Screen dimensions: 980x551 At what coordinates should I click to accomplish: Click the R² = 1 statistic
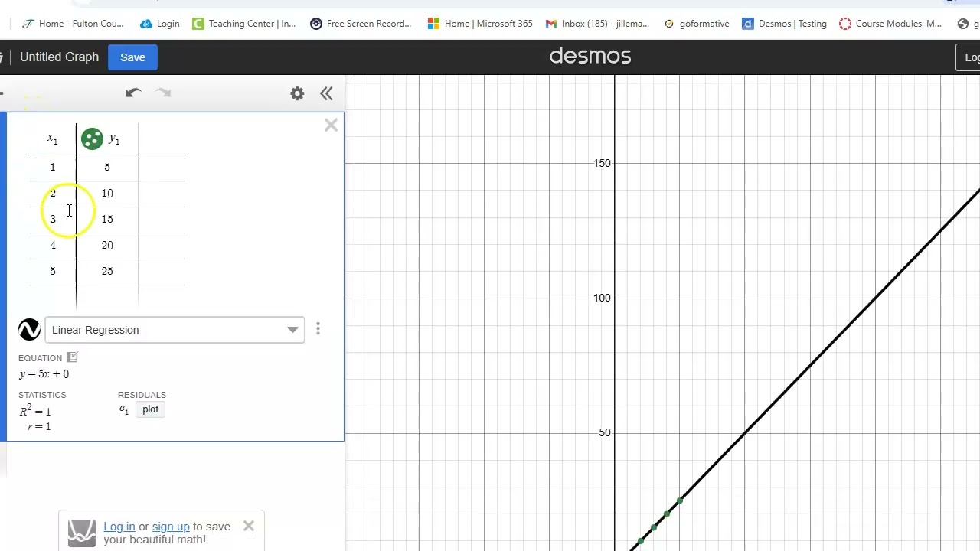35,411
